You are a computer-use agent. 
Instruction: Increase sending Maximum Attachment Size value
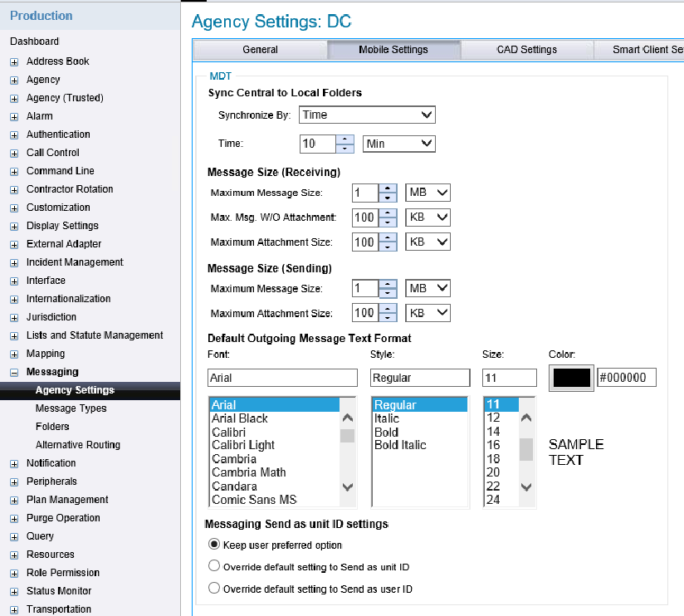point(387,309)
